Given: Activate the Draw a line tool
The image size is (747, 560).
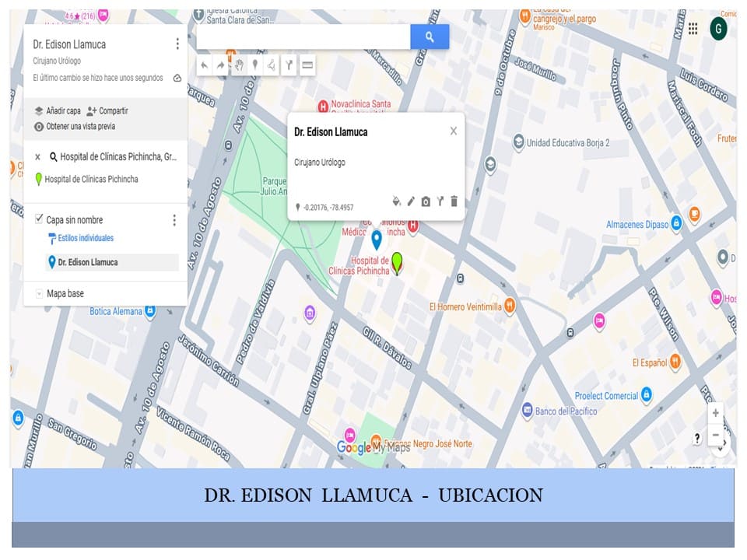Looking at the screenshot, I should (272, 65).
